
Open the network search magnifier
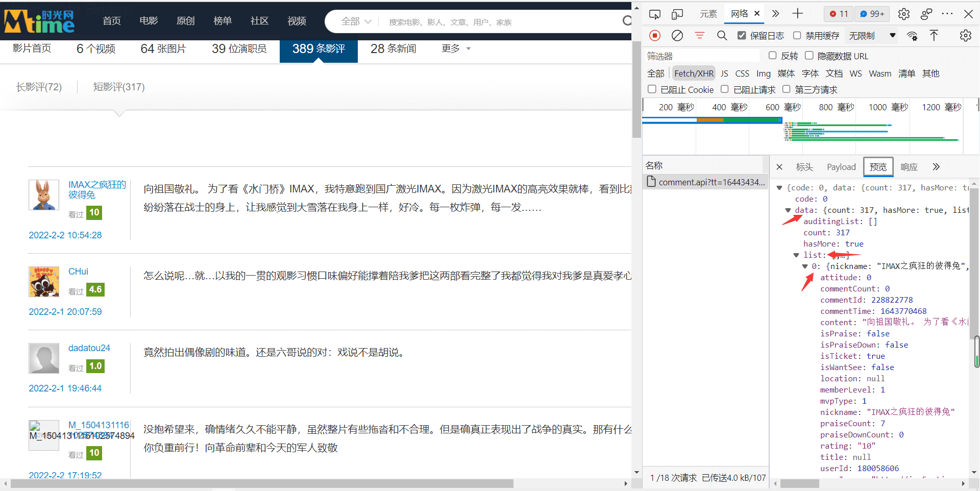click(722, 35)
